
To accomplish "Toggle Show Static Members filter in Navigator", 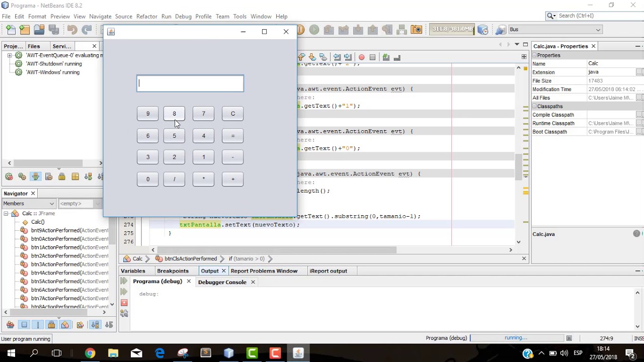I will pos(38,325).
